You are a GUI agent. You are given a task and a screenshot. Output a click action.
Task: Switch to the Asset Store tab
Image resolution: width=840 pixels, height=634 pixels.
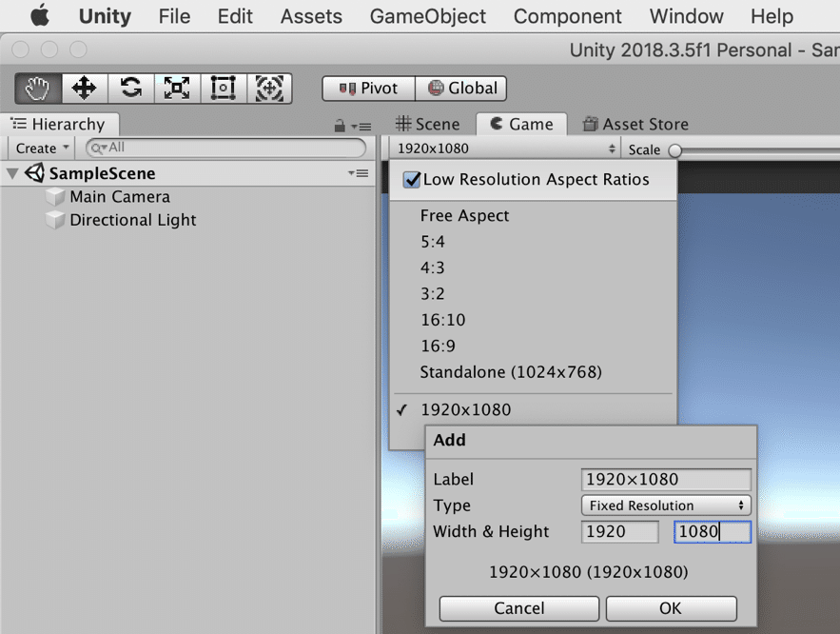pyautogui.click(x=635, y=125)
